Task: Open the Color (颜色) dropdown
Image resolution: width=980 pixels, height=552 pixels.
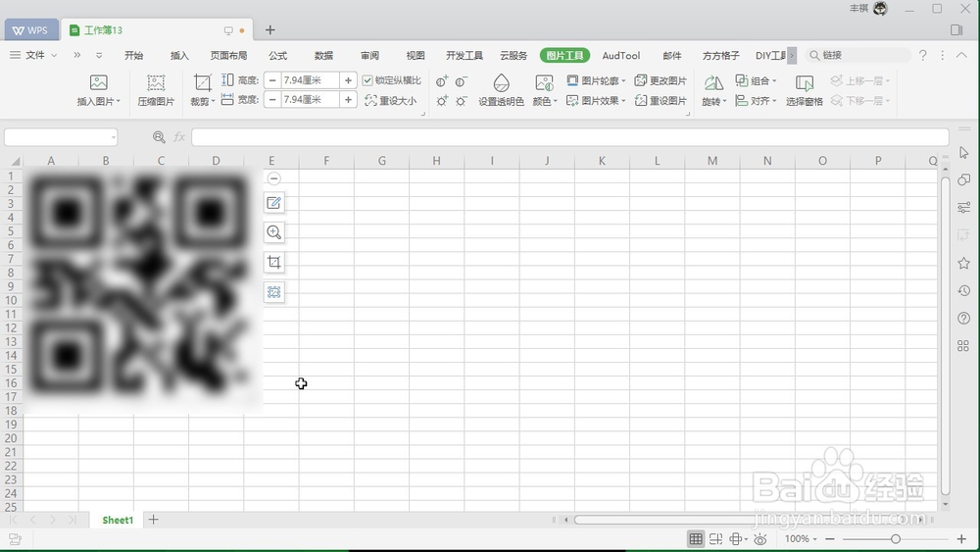Action: click(544, 90)
